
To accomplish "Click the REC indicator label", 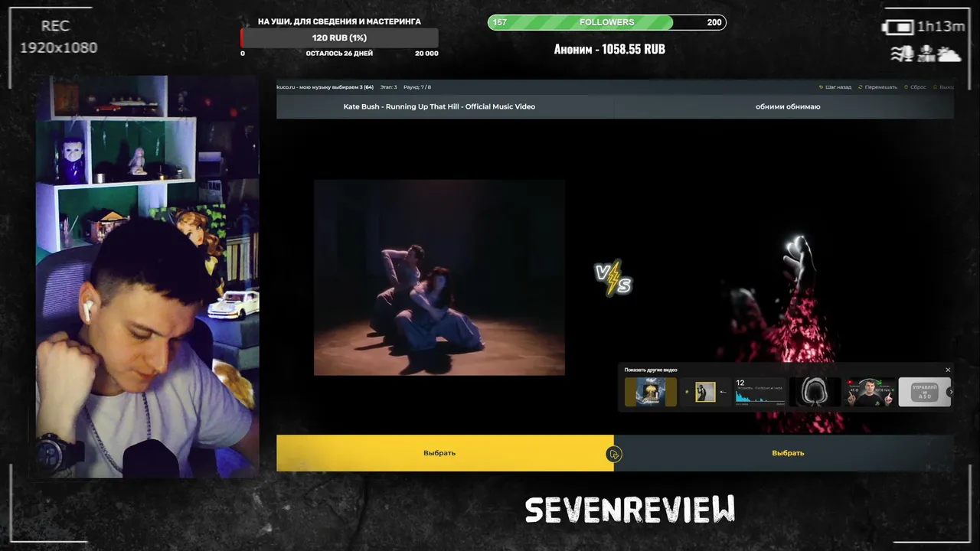I will (55, 26).
